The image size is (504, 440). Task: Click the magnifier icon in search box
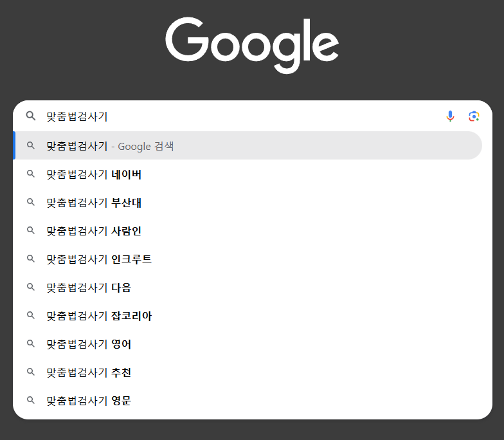[x=31, y=116]
